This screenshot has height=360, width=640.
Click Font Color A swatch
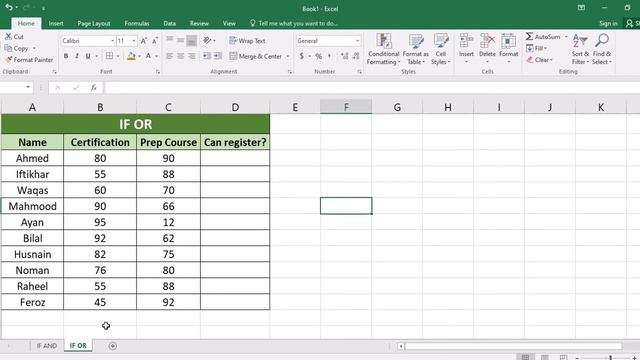point(149,56)
